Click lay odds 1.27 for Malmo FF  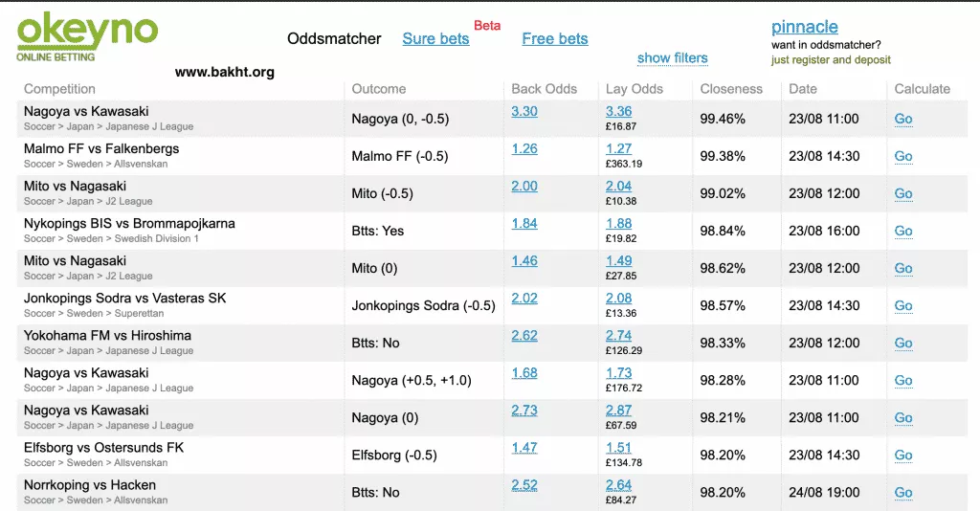coord(618,149)
